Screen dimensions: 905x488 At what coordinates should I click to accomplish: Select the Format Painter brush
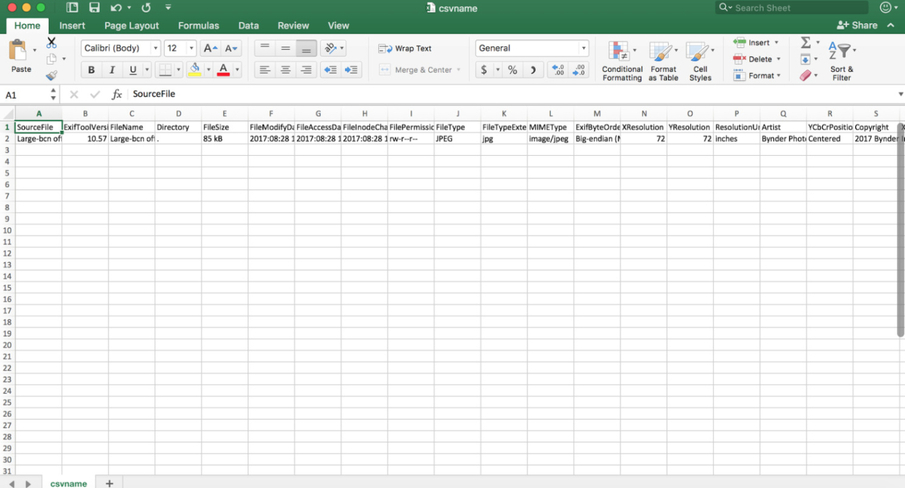51,75
